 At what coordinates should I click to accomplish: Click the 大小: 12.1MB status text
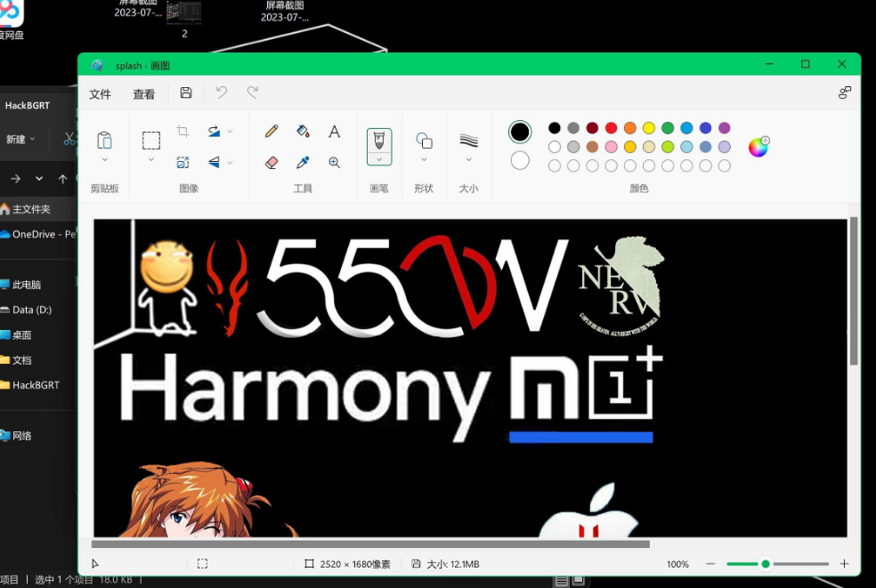453,565
